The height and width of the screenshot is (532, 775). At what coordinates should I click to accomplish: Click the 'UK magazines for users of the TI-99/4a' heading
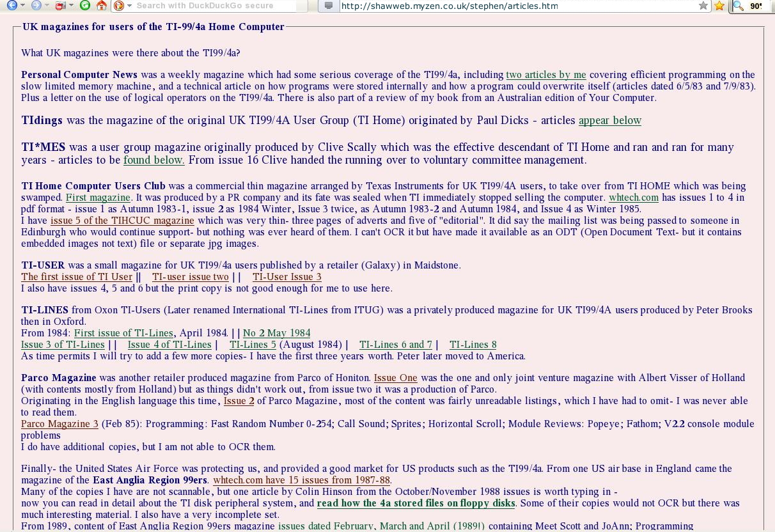tap(153, 27)
